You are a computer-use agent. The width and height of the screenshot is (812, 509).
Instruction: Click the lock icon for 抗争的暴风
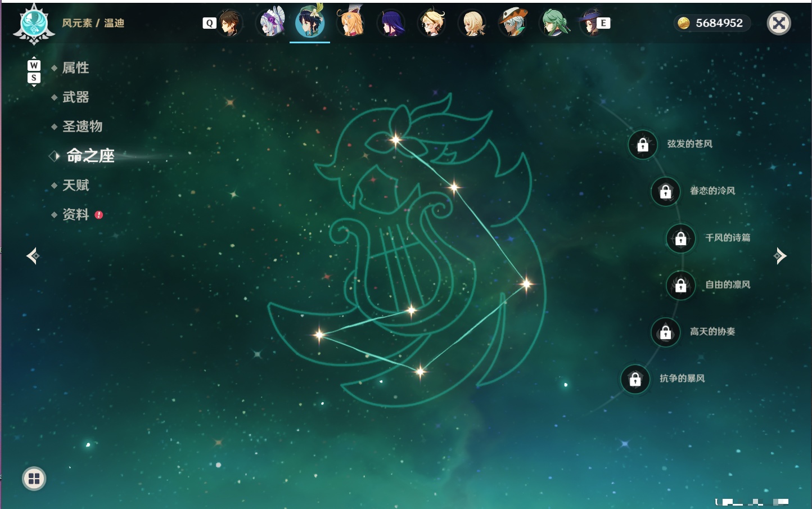[x=635, y=379]
